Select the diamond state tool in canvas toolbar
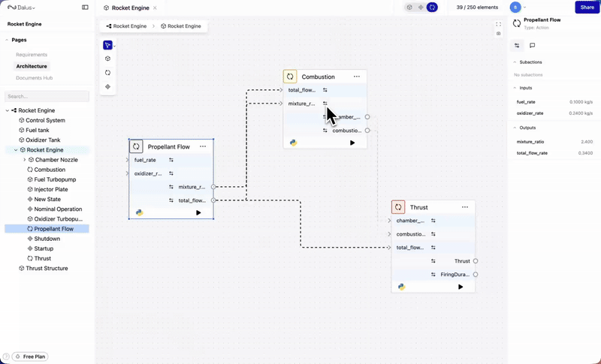 pyautogui.click(x=107, y=87)
